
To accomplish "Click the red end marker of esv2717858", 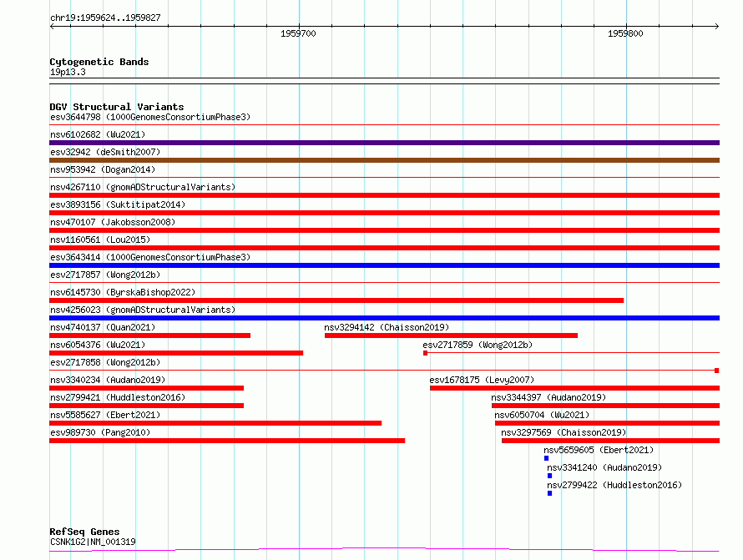I will click(717, 371).
